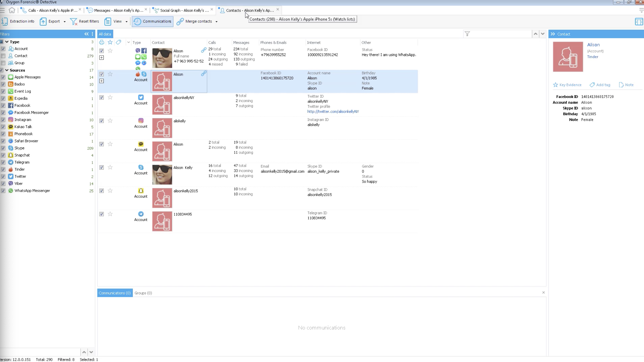
Task: Go to previous search result arrow
Action: pos(536,34)
